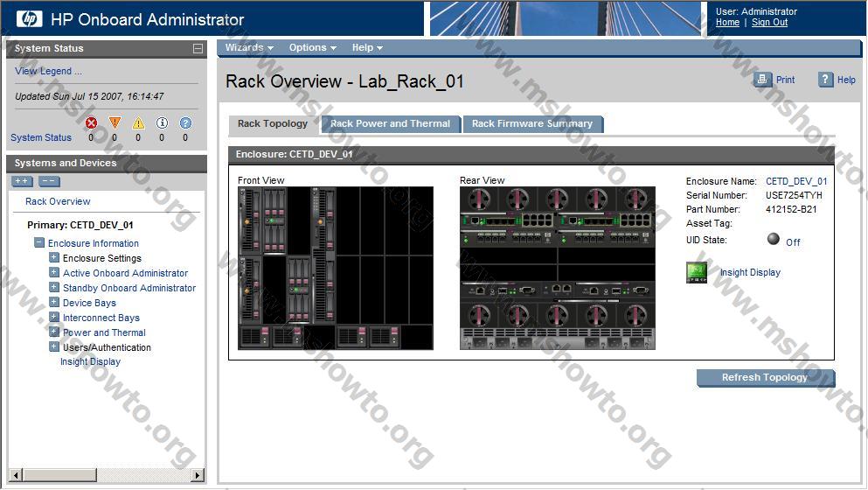Click the Home link
The width and height of the screenshot is (868, 490).
coord(727,22)
